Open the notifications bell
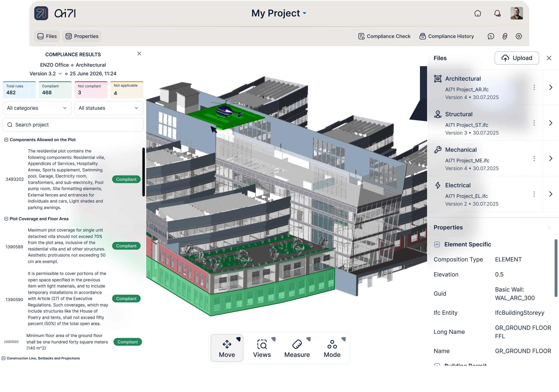The height and width of the screenshot is (392, 559). coord(497,13)
